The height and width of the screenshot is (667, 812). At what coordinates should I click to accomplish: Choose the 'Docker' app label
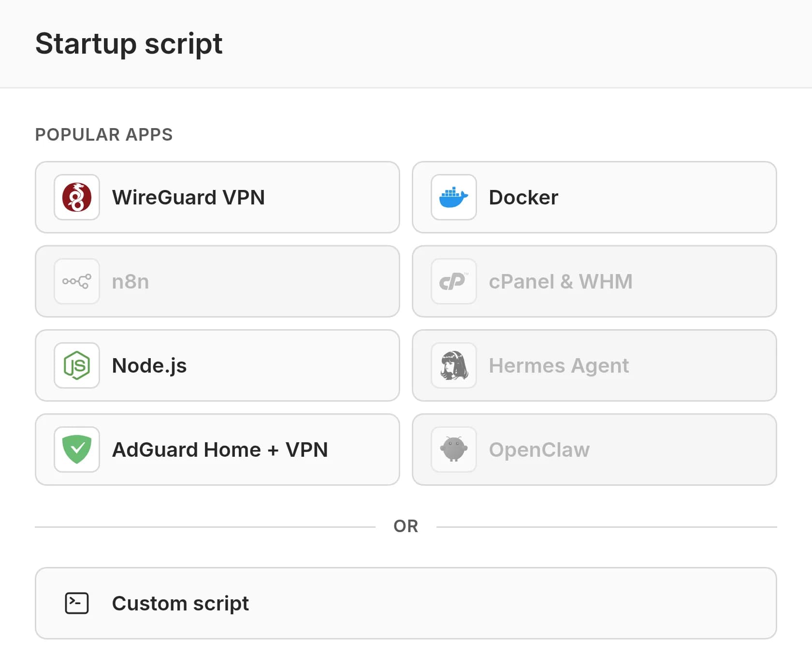pyautogui.click(x=523, y=197)
